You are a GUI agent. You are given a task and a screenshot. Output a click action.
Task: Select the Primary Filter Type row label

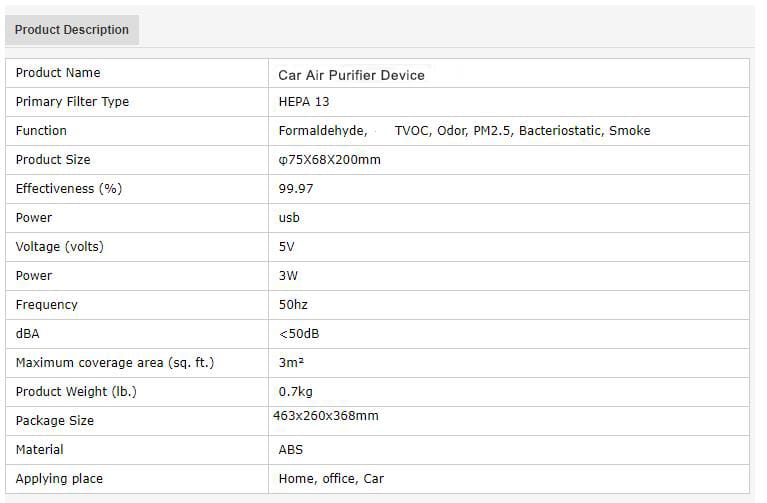[x=72, y=102]
